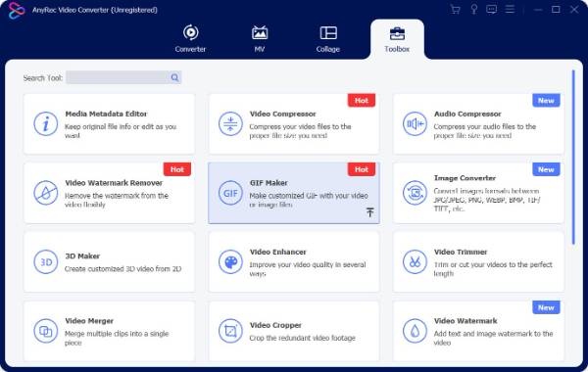Click the Video Enhancer title
The width and height of the screenshot is (588, 372).
278,253
